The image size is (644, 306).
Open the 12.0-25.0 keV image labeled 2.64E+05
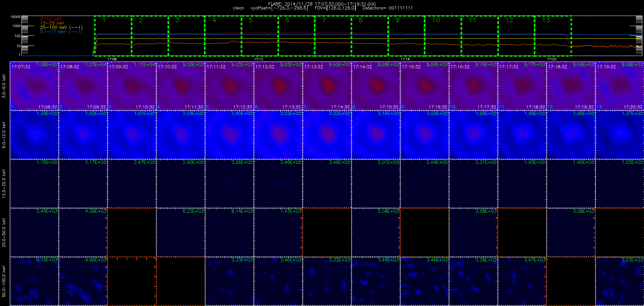point(424,184)
